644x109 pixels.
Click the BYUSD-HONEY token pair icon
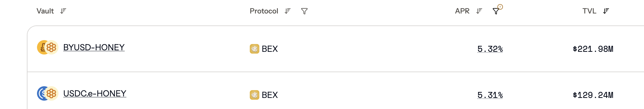[47, 47]
